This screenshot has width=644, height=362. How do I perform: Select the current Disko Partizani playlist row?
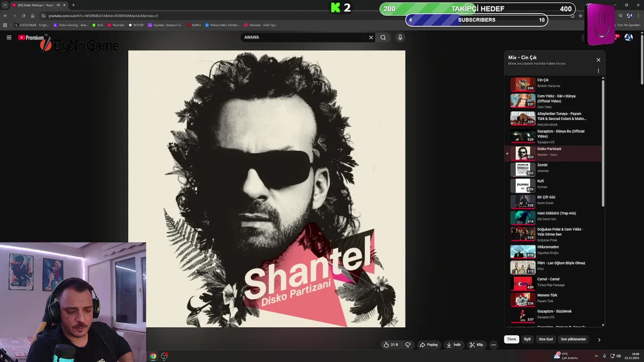tap(553, 153)
